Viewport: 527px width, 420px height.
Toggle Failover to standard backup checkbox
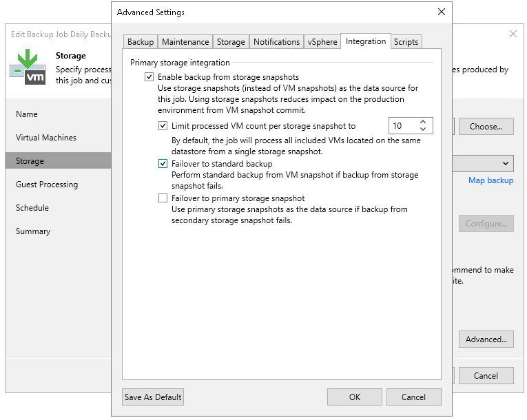click(x=163, y=164)
